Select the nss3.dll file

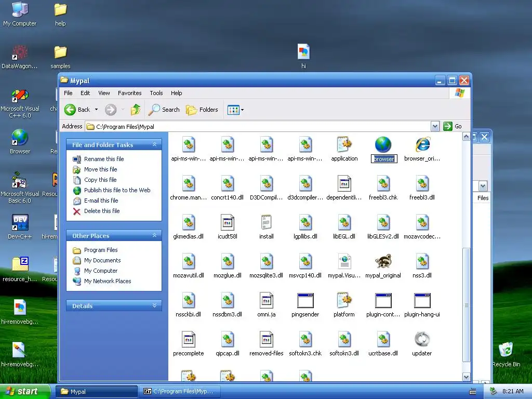[x=422, y=262]
